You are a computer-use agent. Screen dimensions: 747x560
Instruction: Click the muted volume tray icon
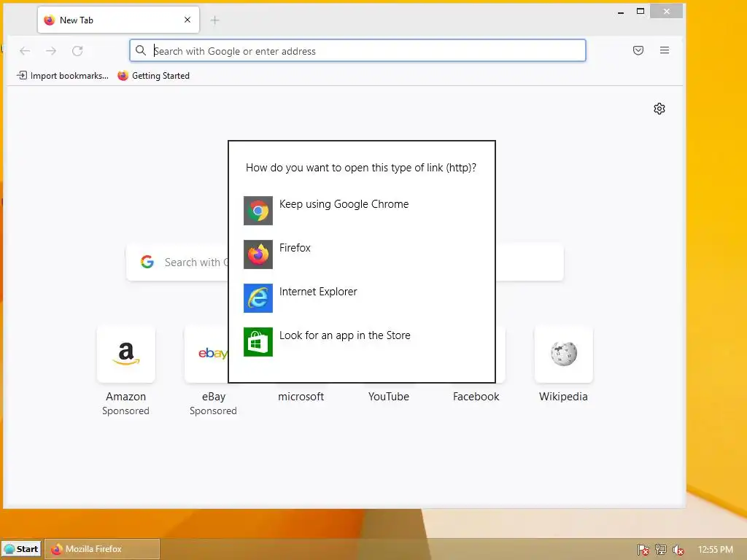coord(678,550)
